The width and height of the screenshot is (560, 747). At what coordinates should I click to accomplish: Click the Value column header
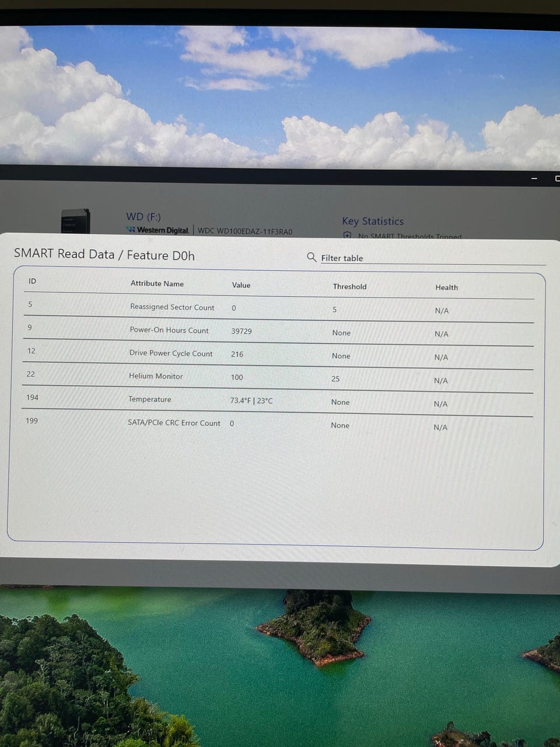click(x=241, y=285)
